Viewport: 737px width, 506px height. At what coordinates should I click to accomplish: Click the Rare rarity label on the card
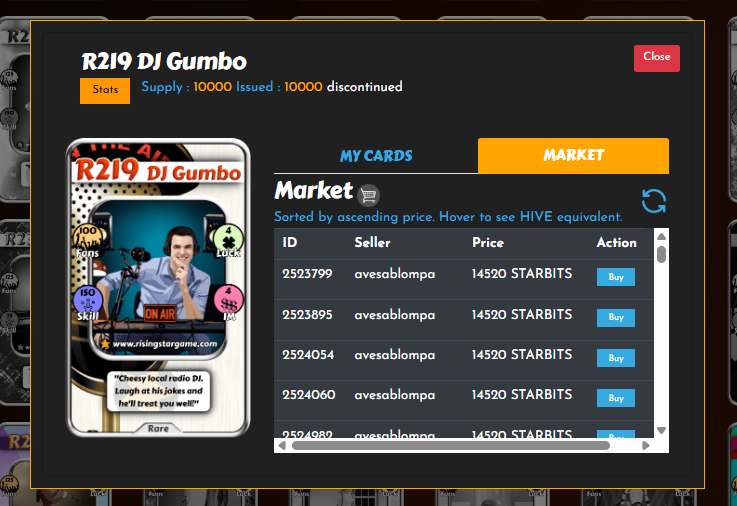point(158,428)
